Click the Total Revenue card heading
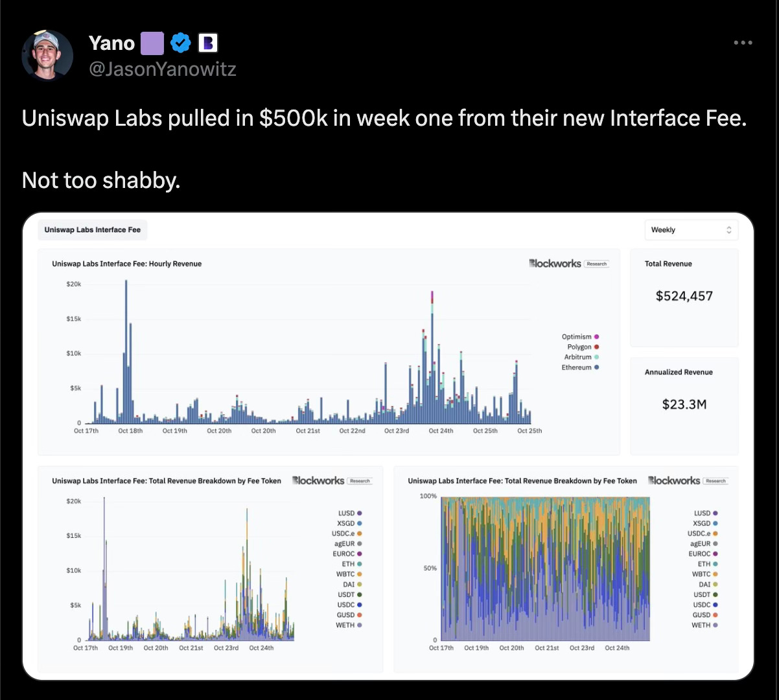779x700 pixels. pos(668,264)
